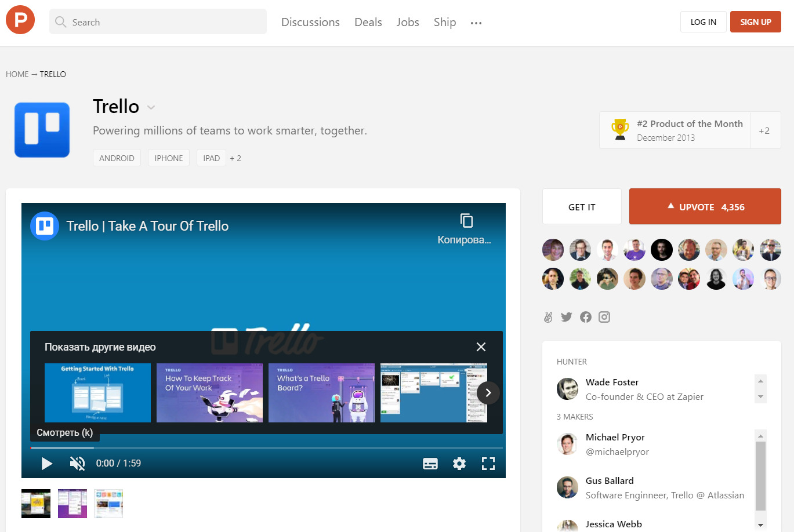Image resolution: width=794 pixels, height=532 pixels.
Task: Toggle video subtitles
Action: click(430, 464)
